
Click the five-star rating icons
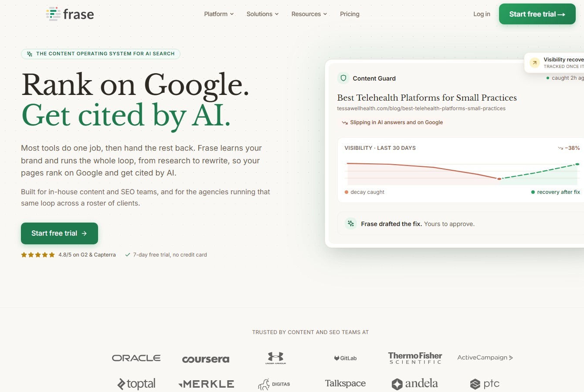click(x=38, y=255)
